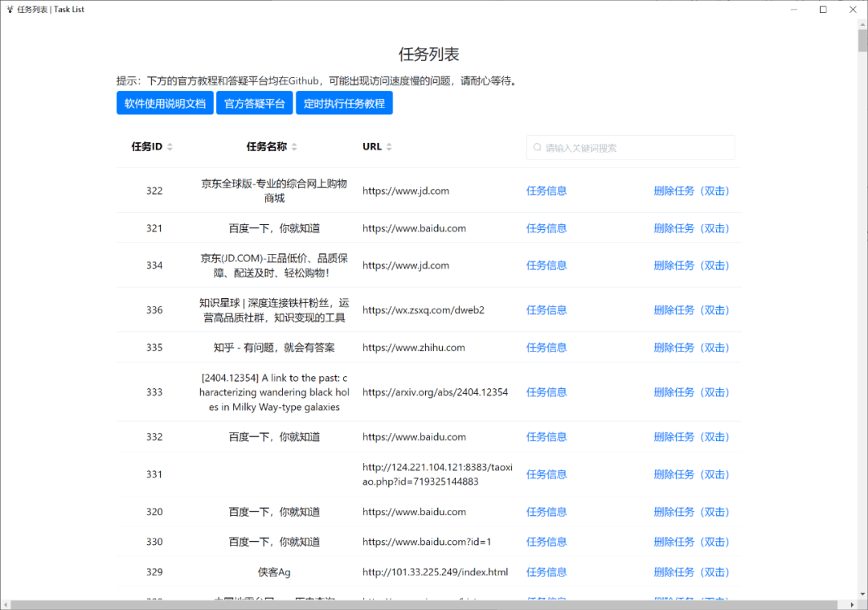The height and width of the screenshot is (610, 868).
Task: Focus the keyword search input field
Action: click(631, 148)
